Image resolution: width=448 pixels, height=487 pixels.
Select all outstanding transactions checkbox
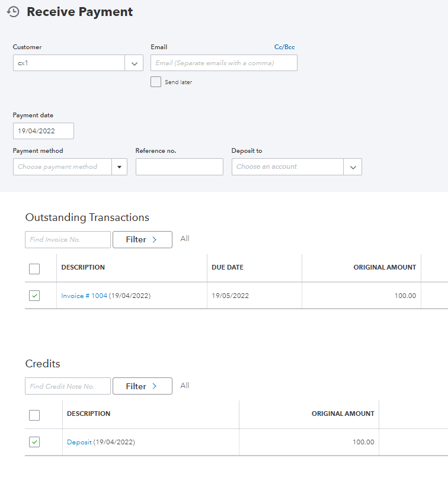click(34, 269)
